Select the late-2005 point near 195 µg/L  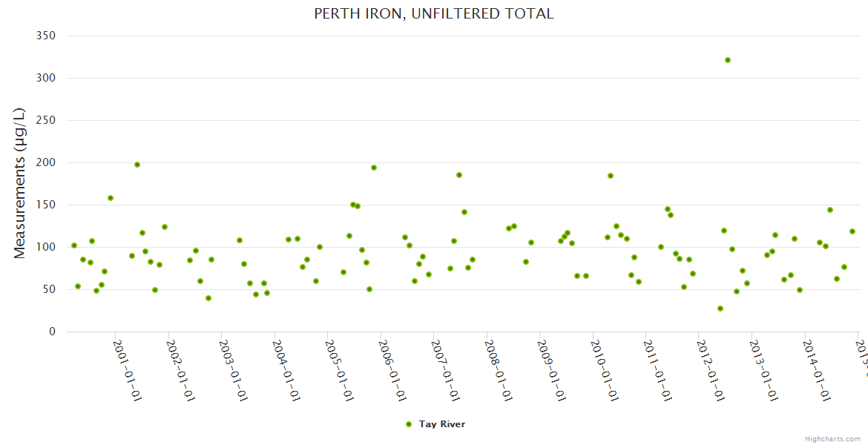pyautogui.click(x=374, y=168)
